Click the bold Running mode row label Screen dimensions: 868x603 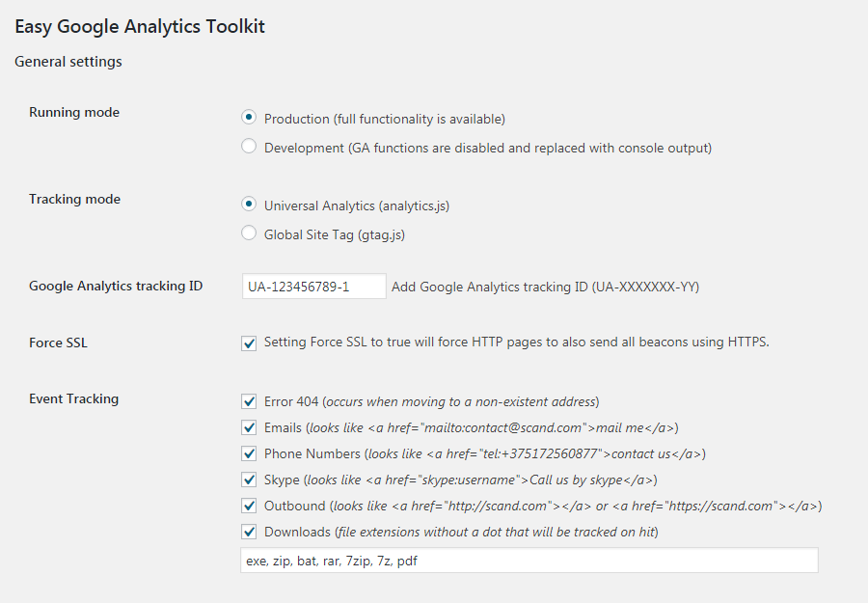[74, 112]
